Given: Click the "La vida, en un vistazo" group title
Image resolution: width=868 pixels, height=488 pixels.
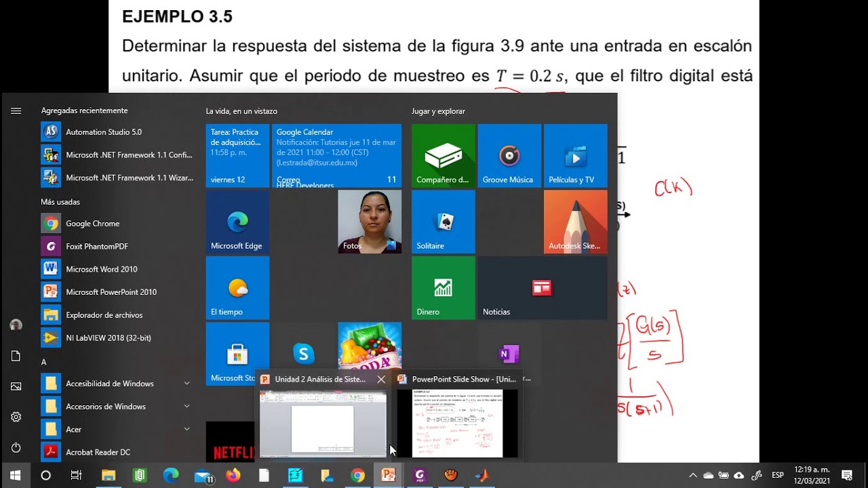Looking at the screenshot, I should click(x=241, y=111).
